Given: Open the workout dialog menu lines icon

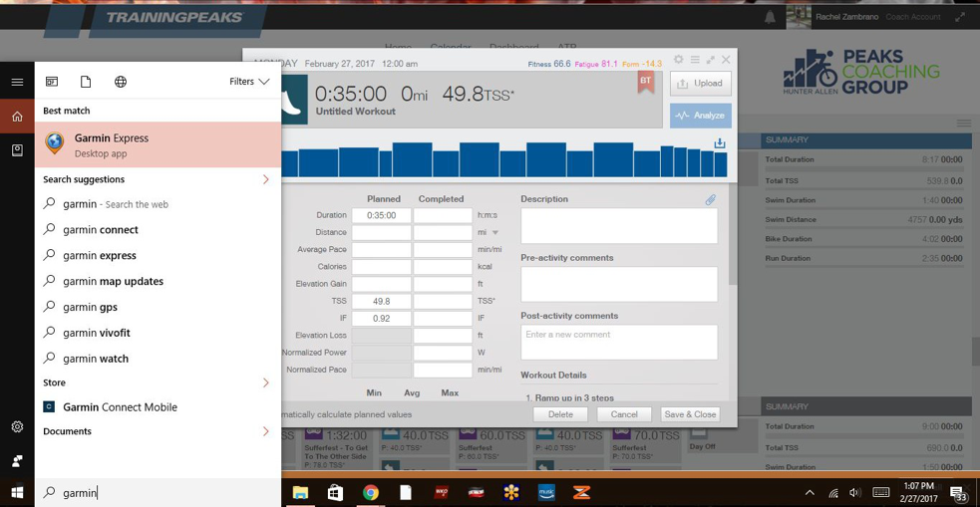Looking at the screenshot, I should tap(695, 60).
